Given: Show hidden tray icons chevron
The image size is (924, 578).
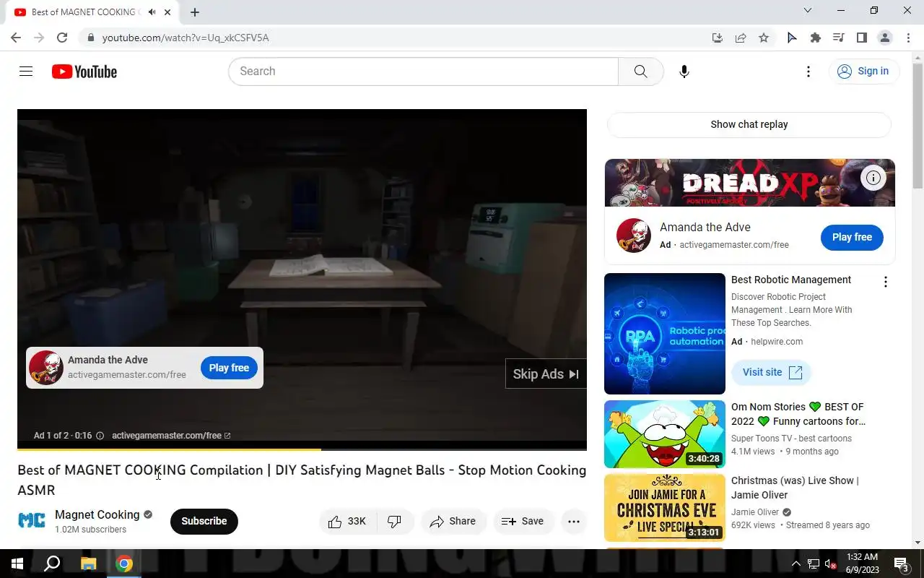Looking at the screenshot, I should tap(796, 564).
